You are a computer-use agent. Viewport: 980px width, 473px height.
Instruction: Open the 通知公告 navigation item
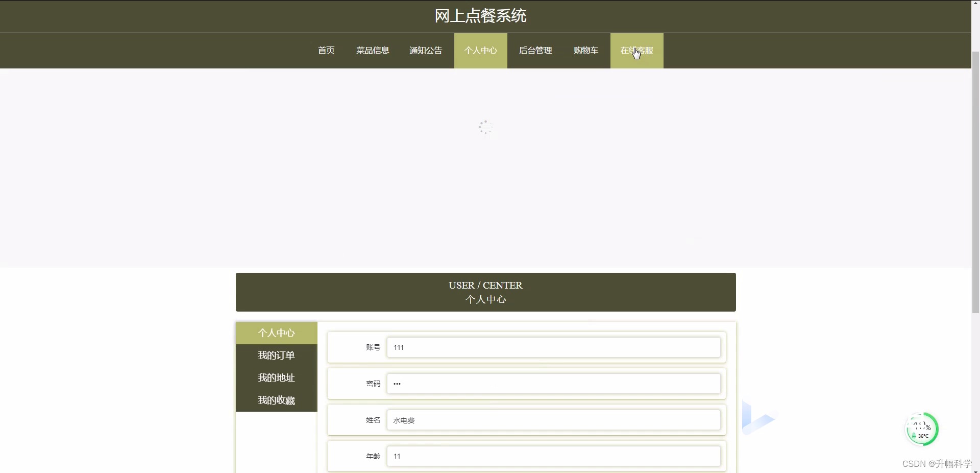coord(426,51)
